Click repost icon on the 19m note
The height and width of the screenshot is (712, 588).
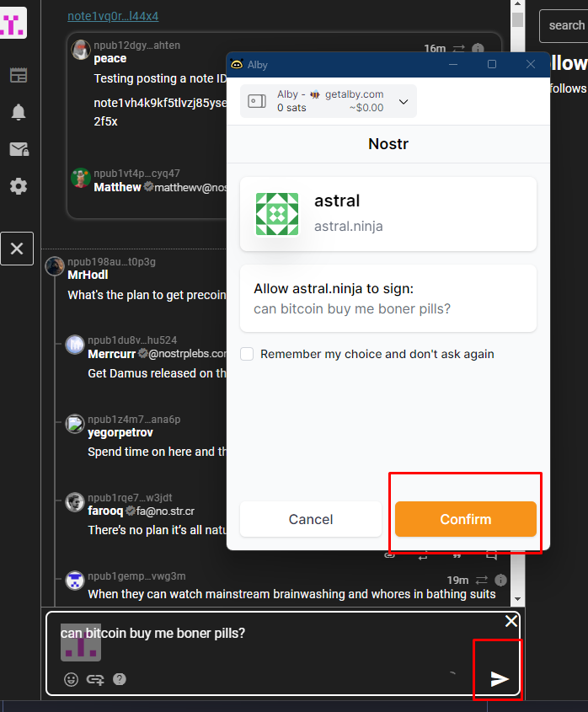click(x=481, y=580)
